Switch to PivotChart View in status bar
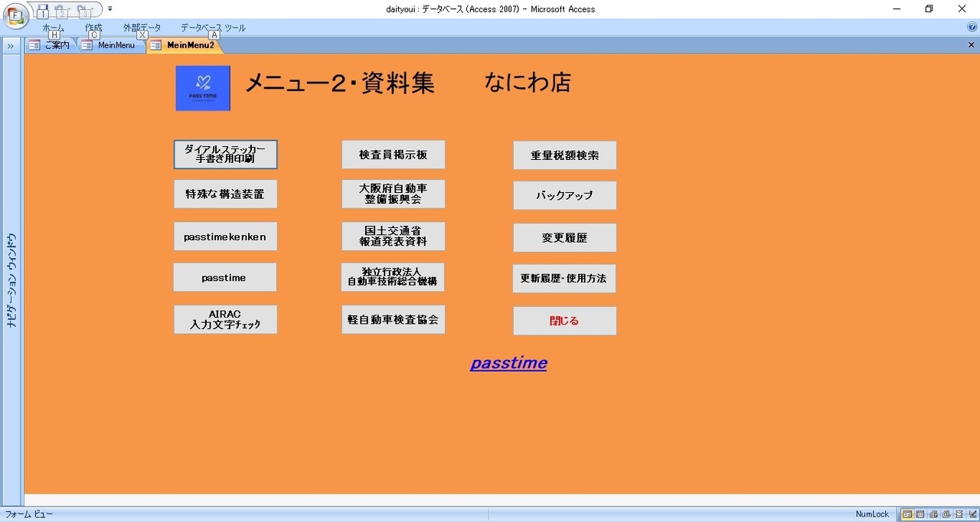The height and width of the screenshot is (522, 980). pos(946,514)
